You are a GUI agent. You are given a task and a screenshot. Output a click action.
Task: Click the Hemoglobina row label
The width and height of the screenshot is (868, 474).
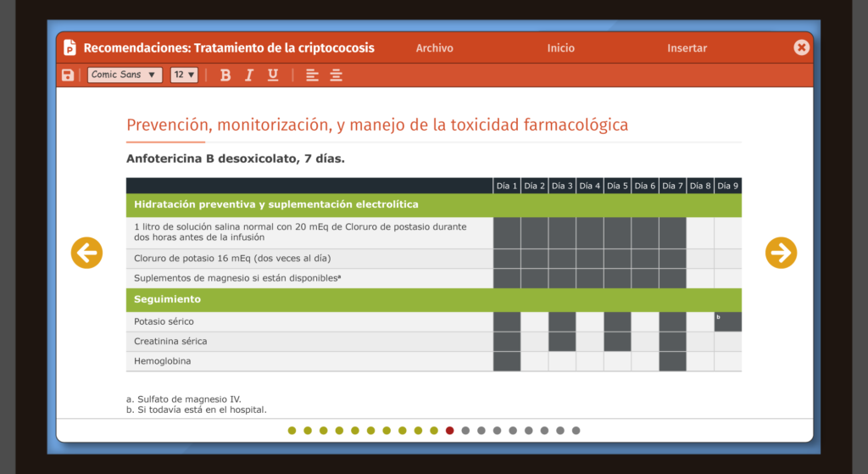[162, 361]
